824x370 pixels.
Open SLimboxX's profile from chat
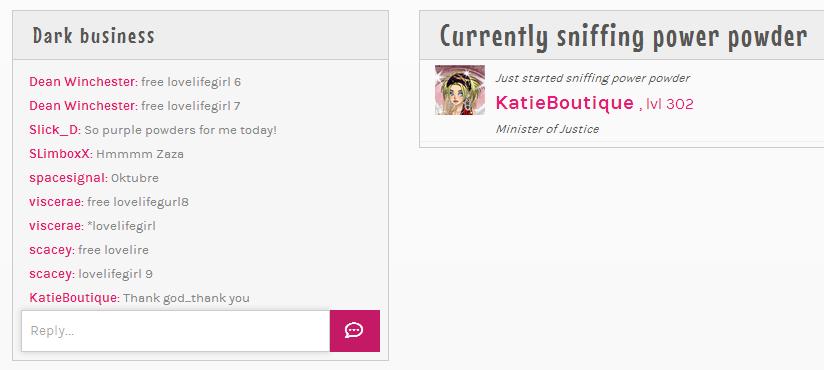pos(59,154)
